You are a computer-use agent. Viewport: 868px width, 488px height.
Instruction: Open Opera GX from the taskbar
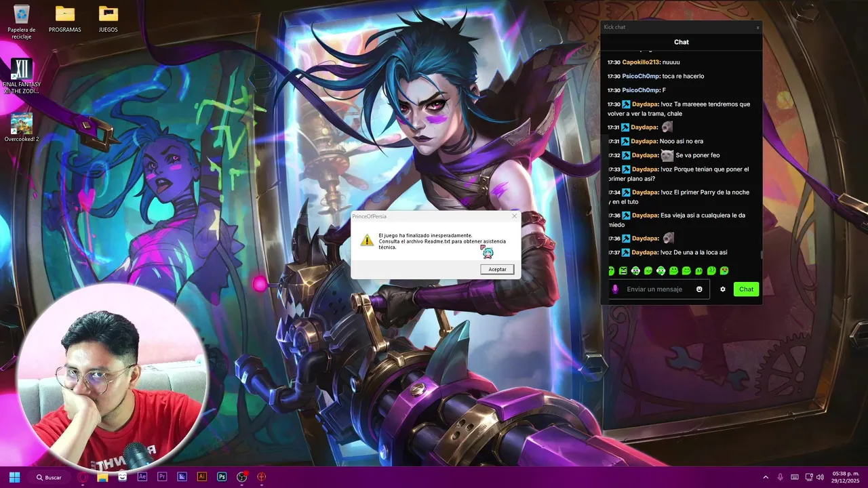[x=83, y=477]
